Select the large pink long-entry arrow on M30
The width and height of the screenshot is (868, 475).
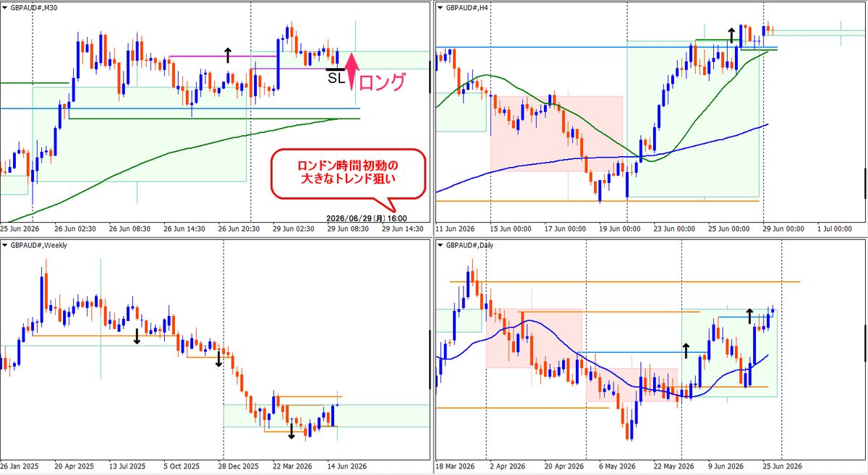pyautogui.click(x=351, y=71)
